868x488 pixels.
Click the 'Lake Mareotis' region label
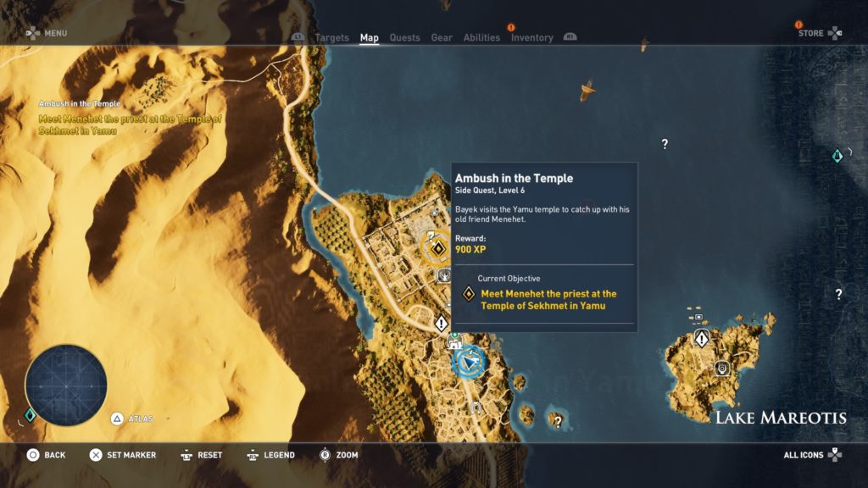781,418
